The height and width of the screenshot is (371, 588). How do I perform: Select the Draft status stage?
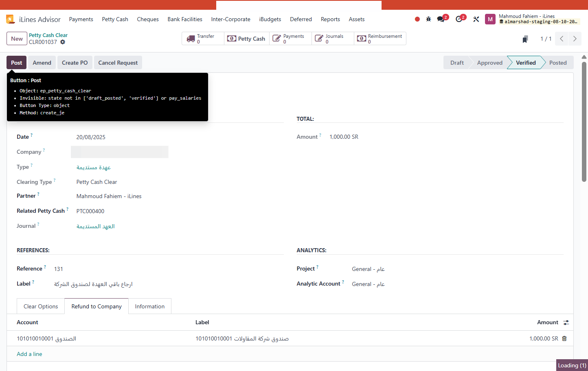pyautogui.click(x=457, y=63)
